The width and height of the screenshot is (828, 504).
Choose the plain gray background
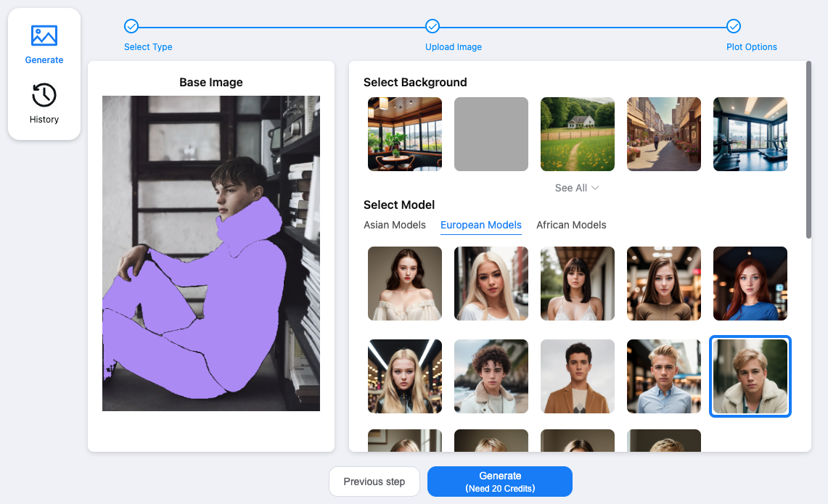pos(491,134)
